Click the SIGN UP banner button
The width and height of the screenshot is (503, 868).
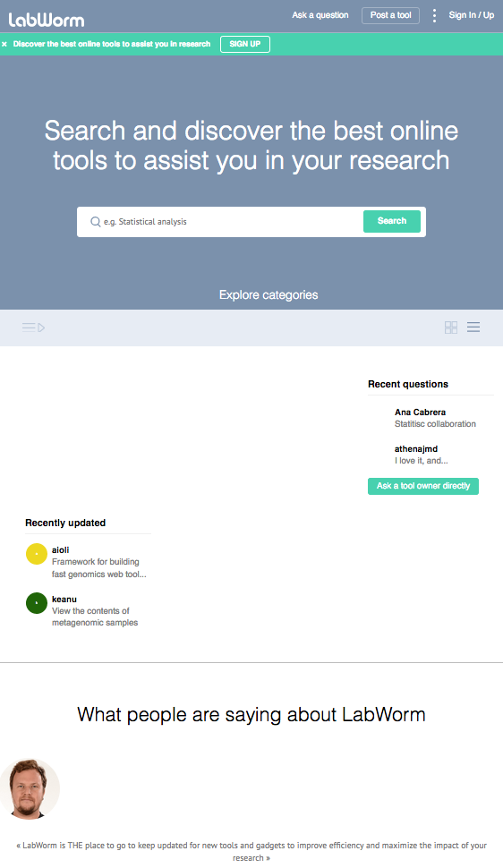pos(245,44)
